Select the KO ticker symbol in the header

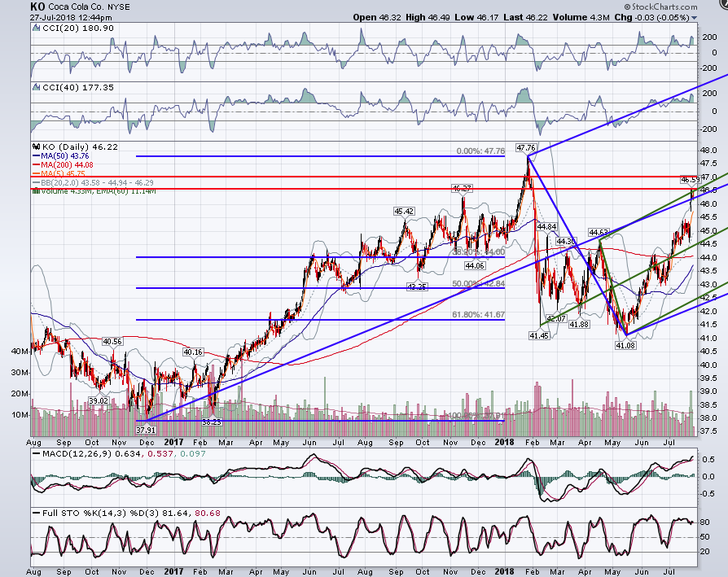37,7
